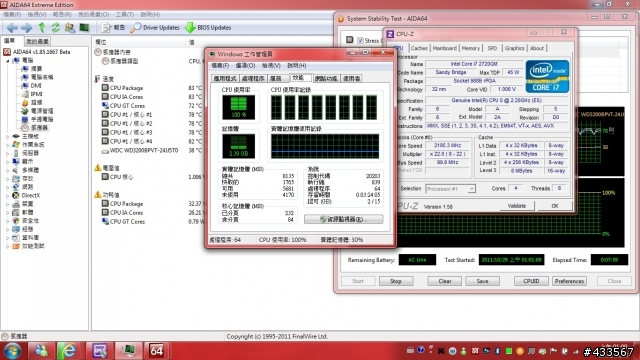The image size is (640, 360).
Task: Switch to the SPD tab in CPU-Z
Action: tap(492, 48)
